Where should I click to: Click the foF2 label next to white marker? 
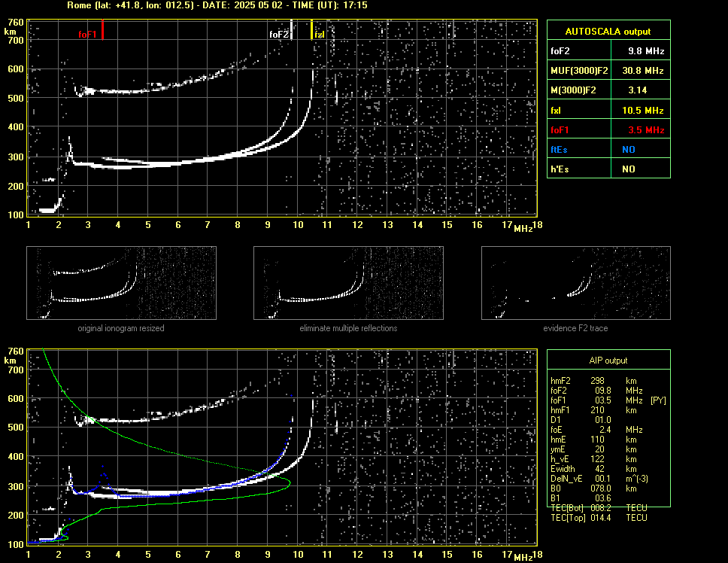[279, 35]
